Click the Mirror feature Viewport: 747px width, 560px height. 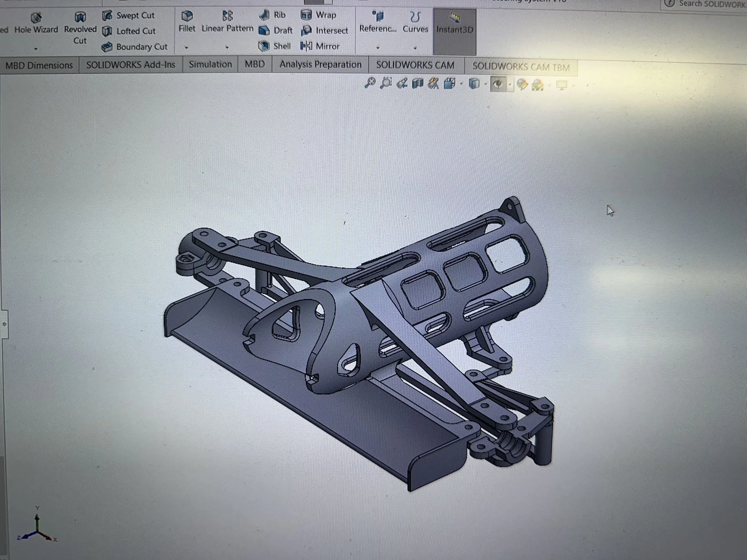coord(320,46)
